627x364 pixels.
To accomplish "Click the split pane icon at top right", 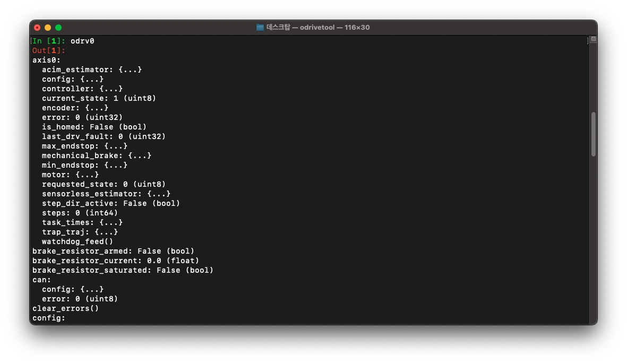I will pos(593,40).
